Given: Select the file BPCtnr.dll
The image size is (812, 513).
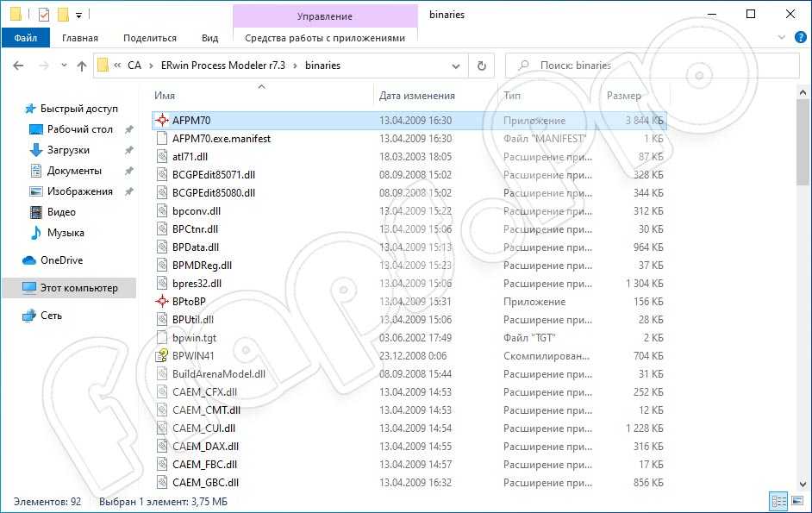Looking at the screenshot, I should pyautogui.click(x=409, y=229).
